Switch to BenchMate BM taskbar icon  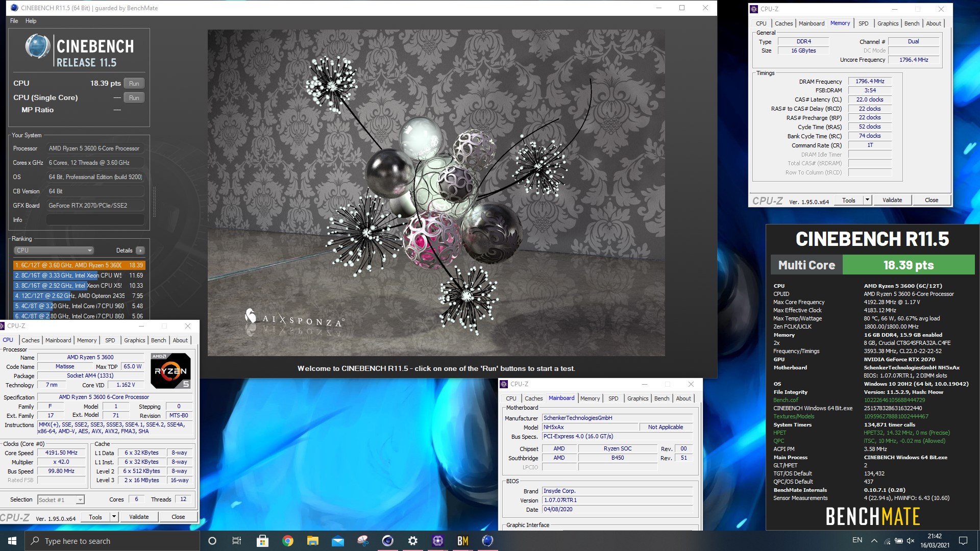point(463,541)
